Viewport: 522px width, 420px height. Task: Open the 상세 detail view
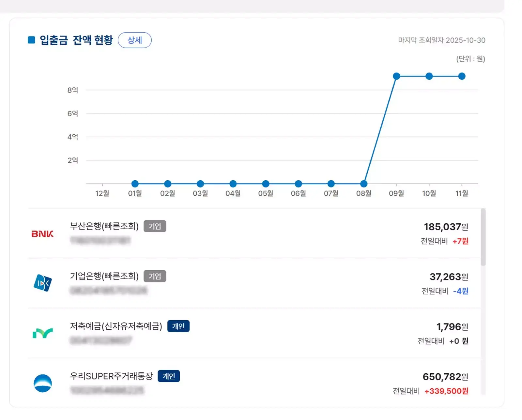coord(134,40)
